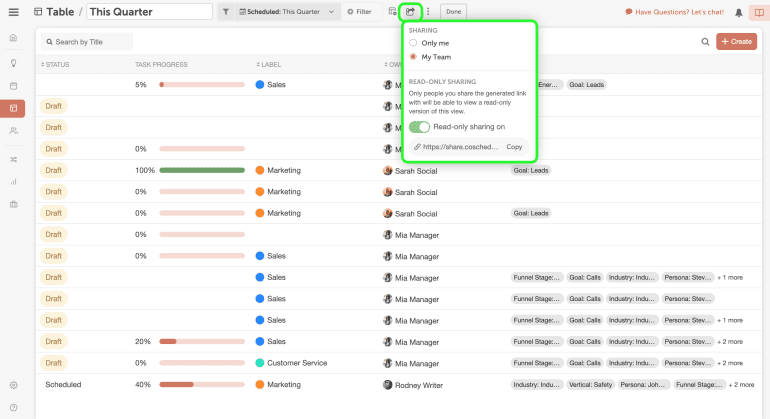Click the share view icon
770x419 pixels.
point(409,11)
